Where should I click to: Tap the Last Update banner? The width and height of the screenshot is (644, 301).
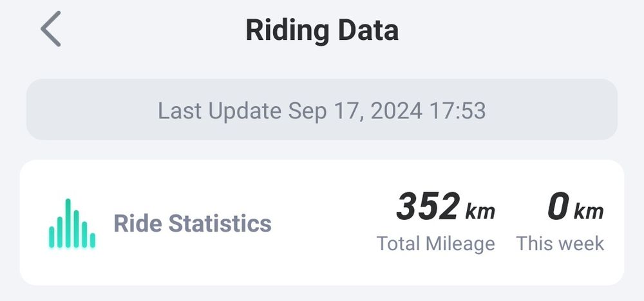click(321, 111)
